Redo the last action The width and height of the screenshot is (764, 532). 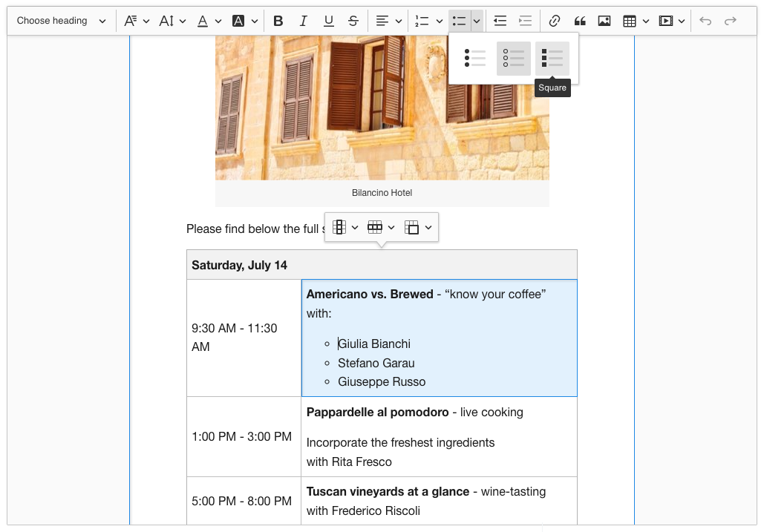(x=731, y=21)
